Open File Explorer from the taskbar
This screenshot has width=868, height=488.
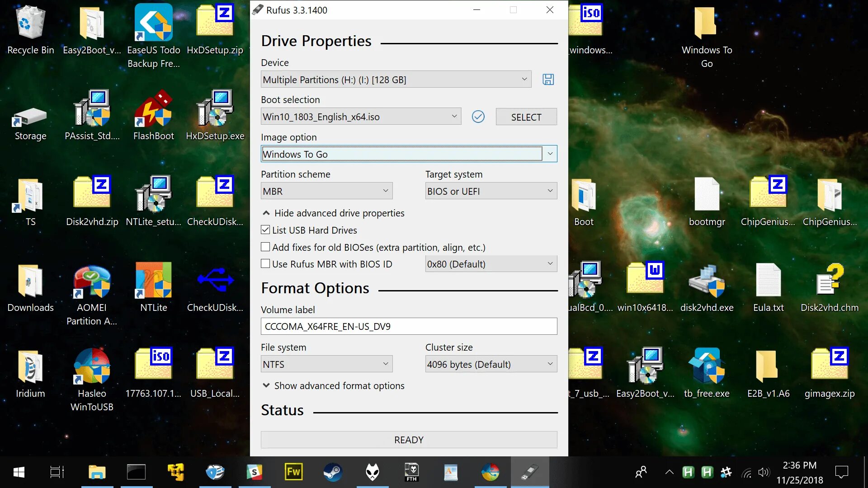point(97,473)
